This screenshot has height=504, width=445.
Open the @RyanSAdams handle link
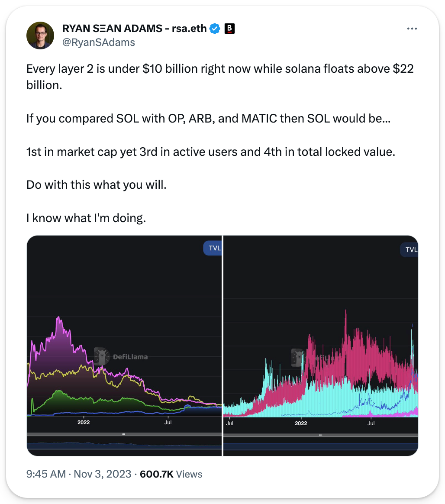[x=99, y=42]
